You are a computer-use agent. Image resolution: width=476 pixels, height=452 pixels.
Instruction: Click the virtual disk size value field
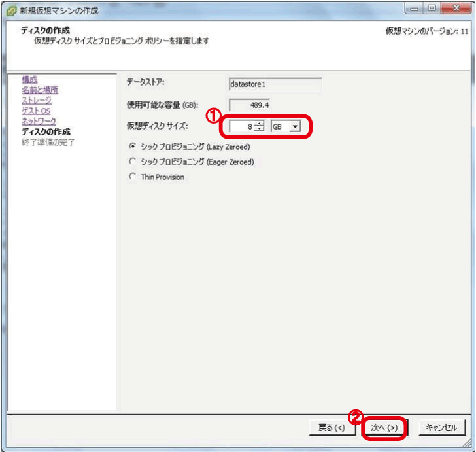pyautogui.click(x=242, y=126)
